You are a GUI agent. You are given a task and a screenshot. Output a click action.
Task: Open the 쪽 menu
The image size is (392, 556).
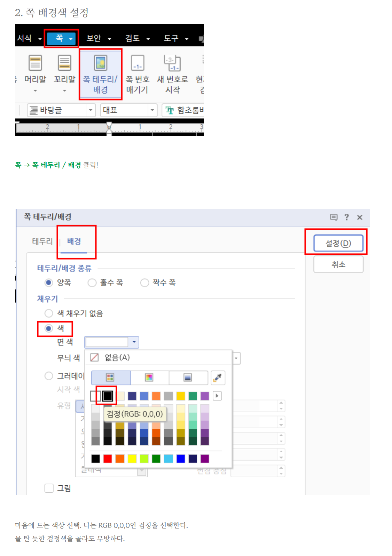pos(61,38)
